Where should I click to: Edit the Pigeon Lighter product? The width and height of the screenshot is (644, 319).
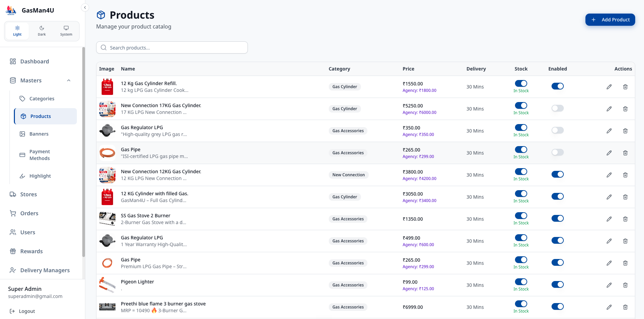(609, 285)
